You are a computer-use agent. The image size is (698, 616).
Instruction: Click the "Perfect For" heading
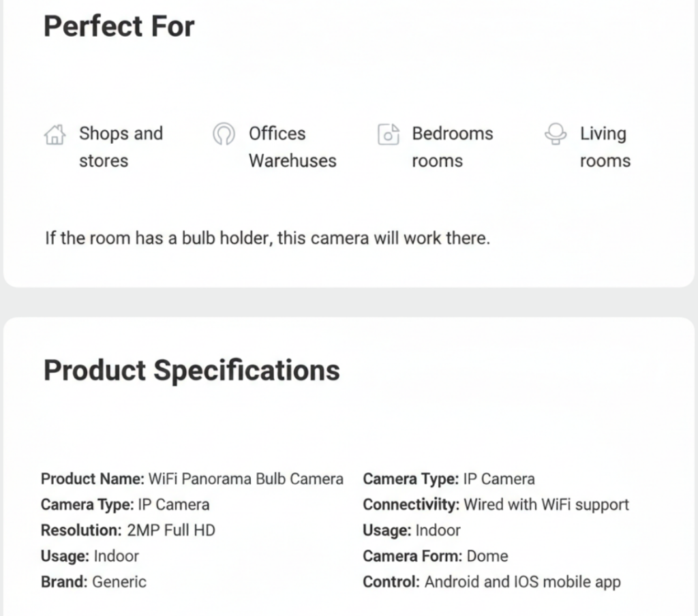[x=119, y=26]
